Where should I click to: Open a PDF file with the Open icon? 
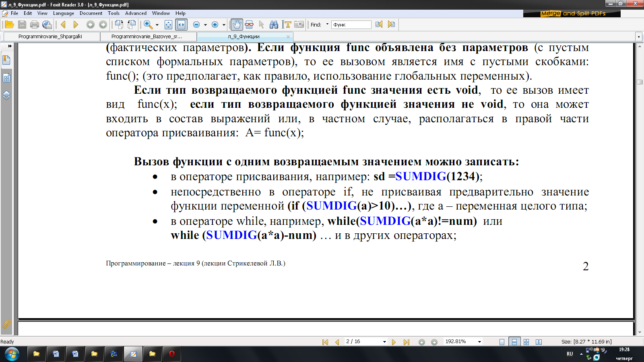(9, 25)
